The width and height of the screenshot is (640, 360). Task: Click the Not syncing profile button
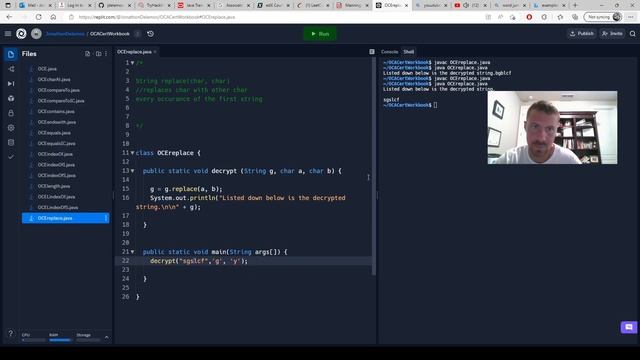coord(603,17)
